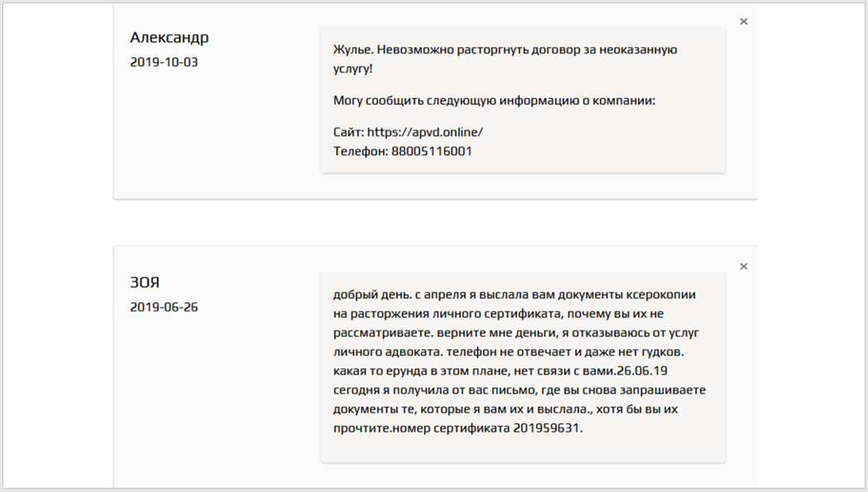Click Александр's review message bubble
868x492 pixels.
pyautogui.click(x=522, y=99)
